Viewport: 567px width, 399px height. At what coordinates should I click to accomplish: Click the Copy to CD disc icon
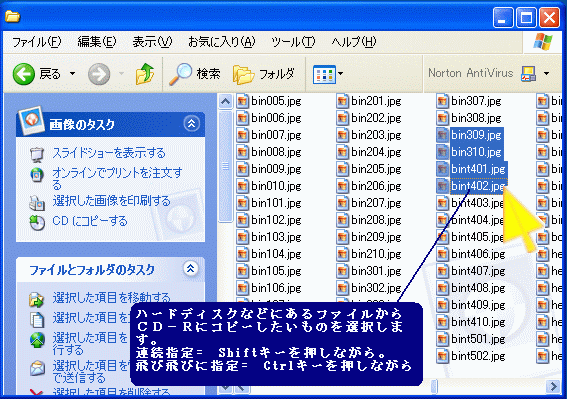tap(37, 222)
